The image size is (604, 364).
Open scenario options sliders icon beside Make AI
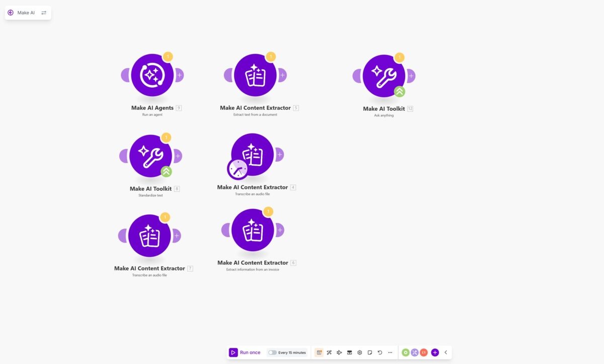tap(44, 13)
